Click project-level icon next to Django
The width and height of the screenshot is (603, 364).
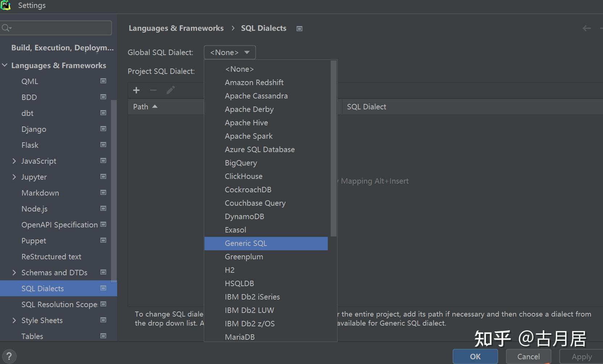pyautogui.click(x=103, y=129)
